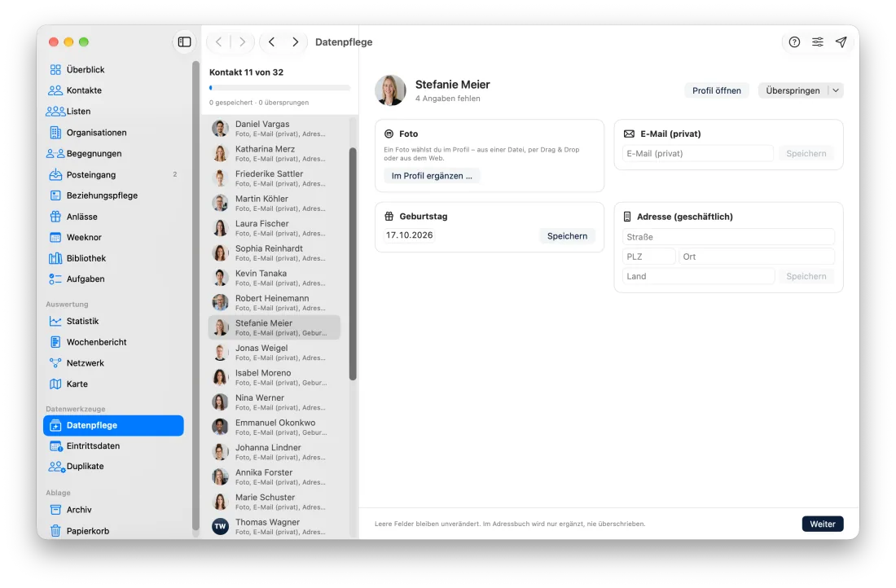Select Kevin Tanaka in contact list

[275, 278]
